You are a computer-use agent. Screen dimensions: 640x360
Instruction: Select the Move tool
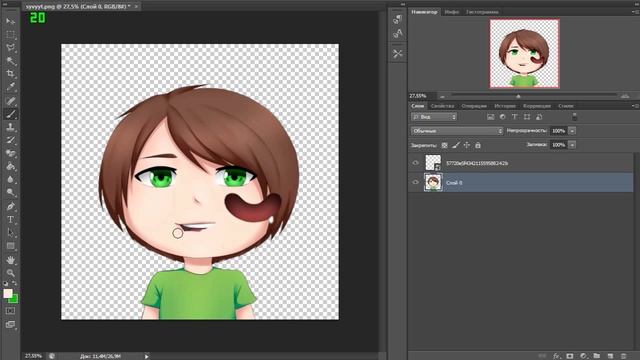(10, 21)
